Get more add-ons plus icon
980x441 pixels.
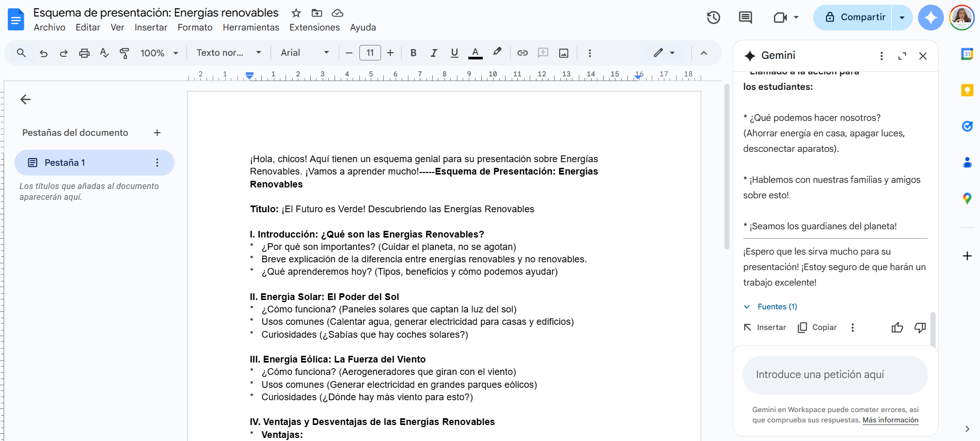click(x=967, y=256)
